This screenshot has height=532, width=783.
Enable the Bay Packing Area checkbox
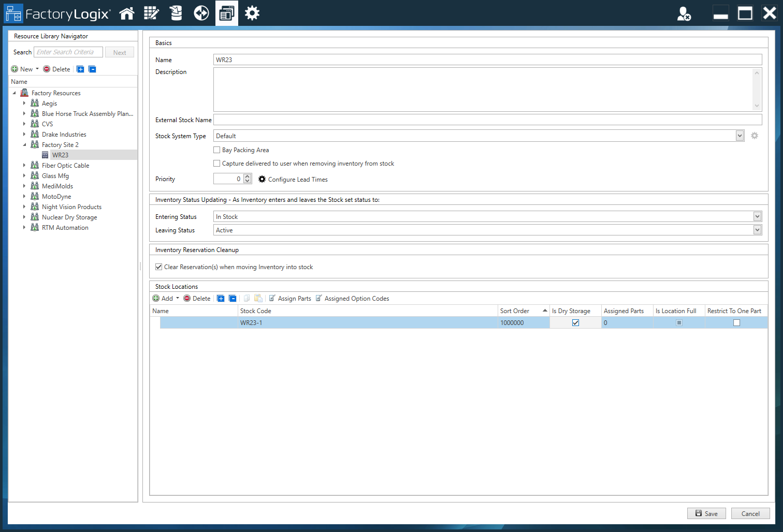[217, 150]
